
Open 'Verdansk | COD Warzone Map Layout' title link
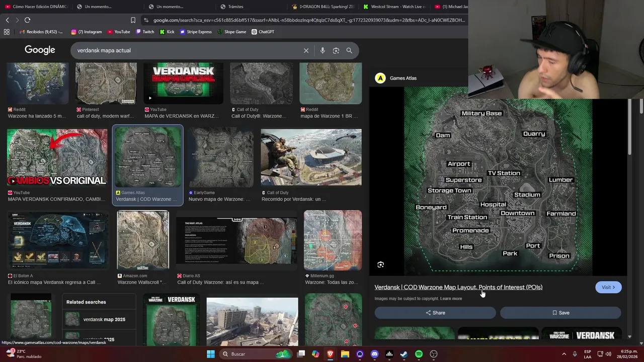point(458,287)
